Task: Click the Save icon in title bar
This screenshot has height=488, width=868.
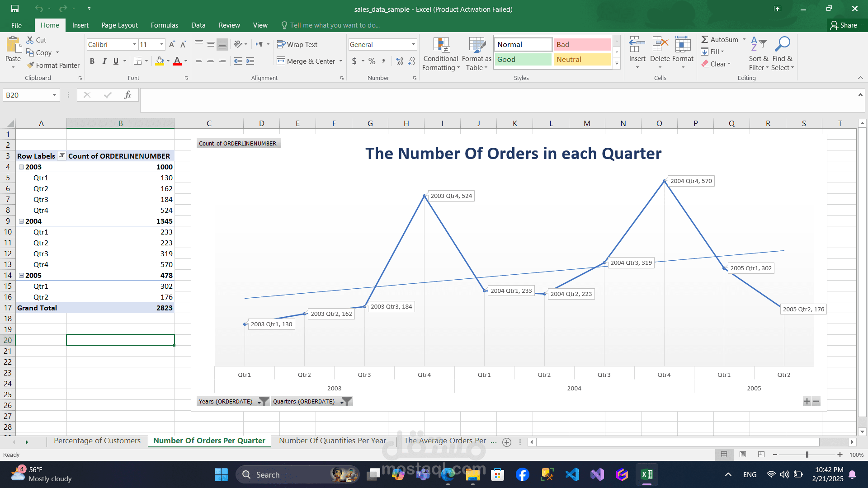Action: 15,9
